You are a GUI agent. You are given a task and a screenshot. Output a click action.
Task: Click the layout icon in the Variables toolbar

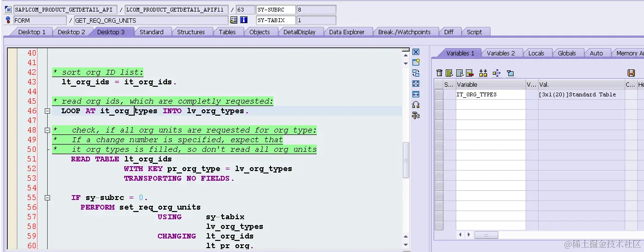click(x=510, y=73)
